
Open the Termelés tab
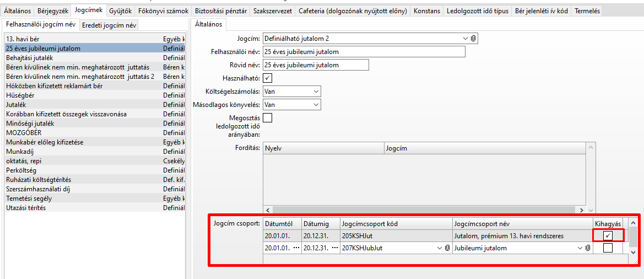point(587,11)
